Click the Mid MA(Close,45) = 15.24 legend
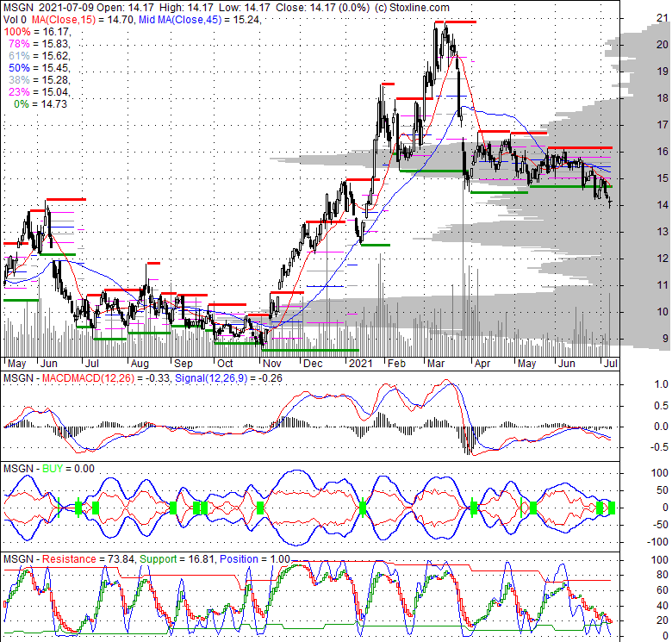This screenshot has width=672, height=642. 199,19
